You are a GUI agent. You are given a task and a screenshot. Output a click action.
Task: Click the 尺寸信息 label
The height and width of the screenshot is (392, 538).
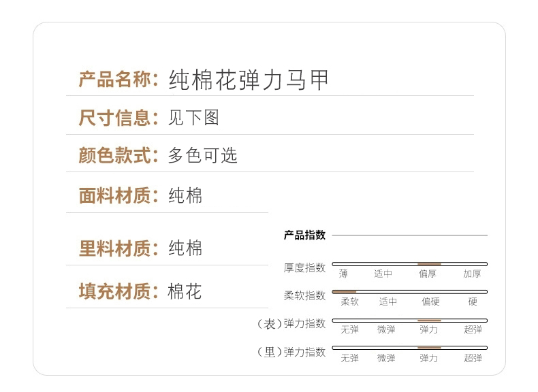click(114, 118)
